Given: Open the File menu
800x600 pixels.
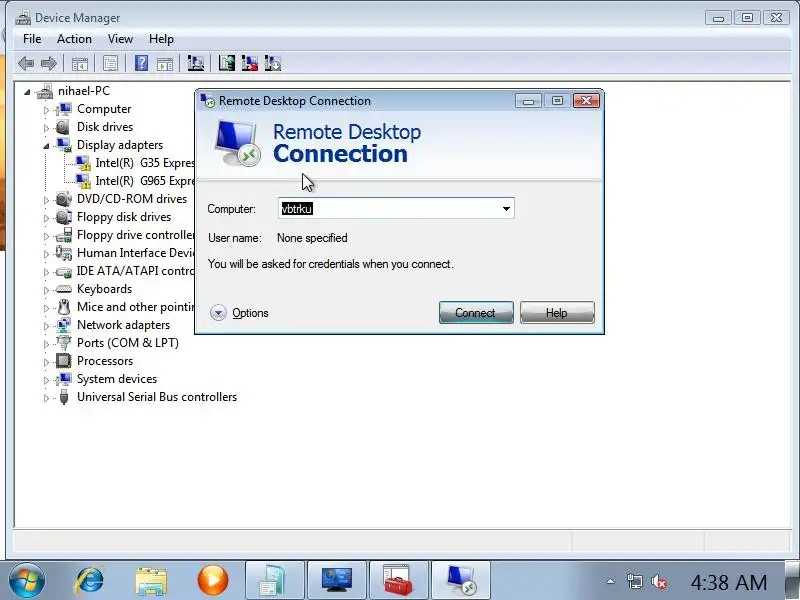Looking at the screenshot, I should tap(32, 39).
